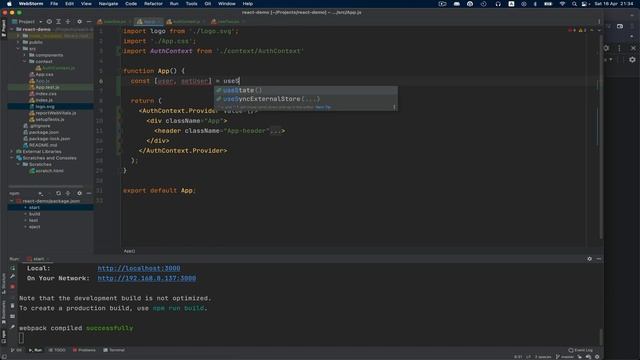
Task: Switch to the Terminal tool tab
Action: tap(114, 350)
